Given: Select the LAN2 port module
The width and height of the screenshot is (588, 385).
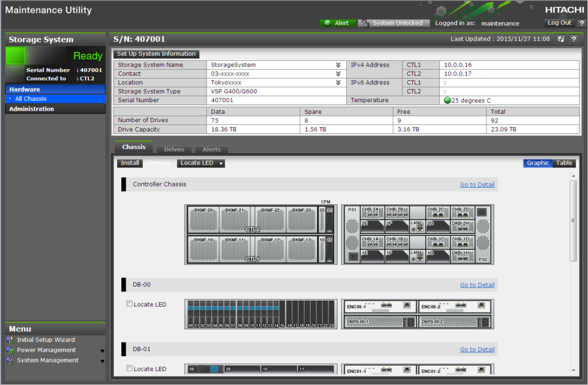Looking at the screenshot, I should 417,226.
